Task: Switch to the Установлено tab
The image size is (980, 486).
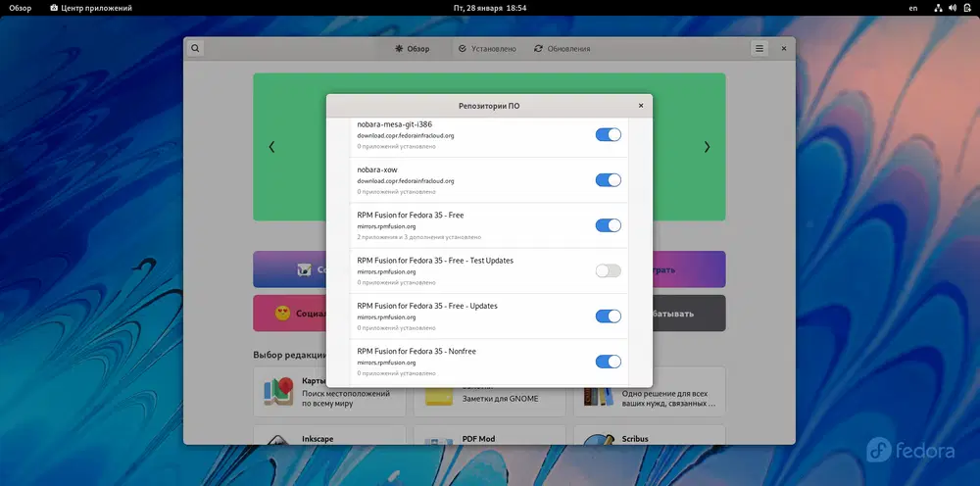Action: 487,49
